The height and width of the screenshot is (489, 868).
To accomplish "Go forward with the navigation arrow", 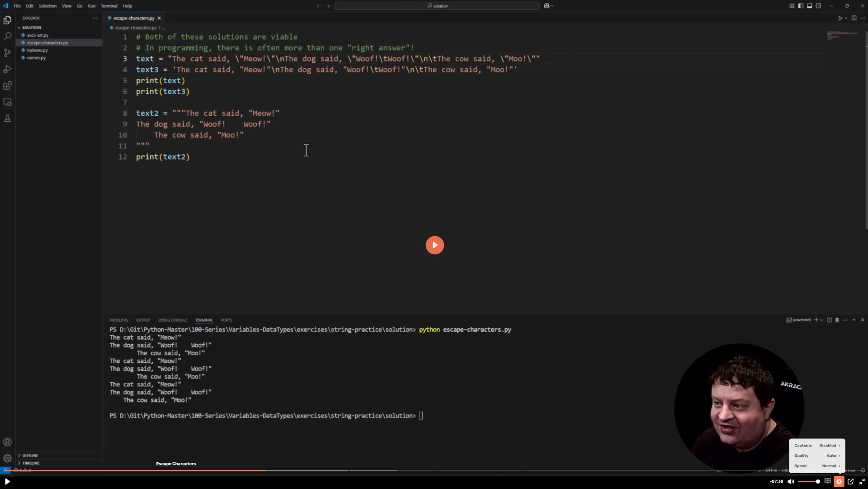I will 328,6.
